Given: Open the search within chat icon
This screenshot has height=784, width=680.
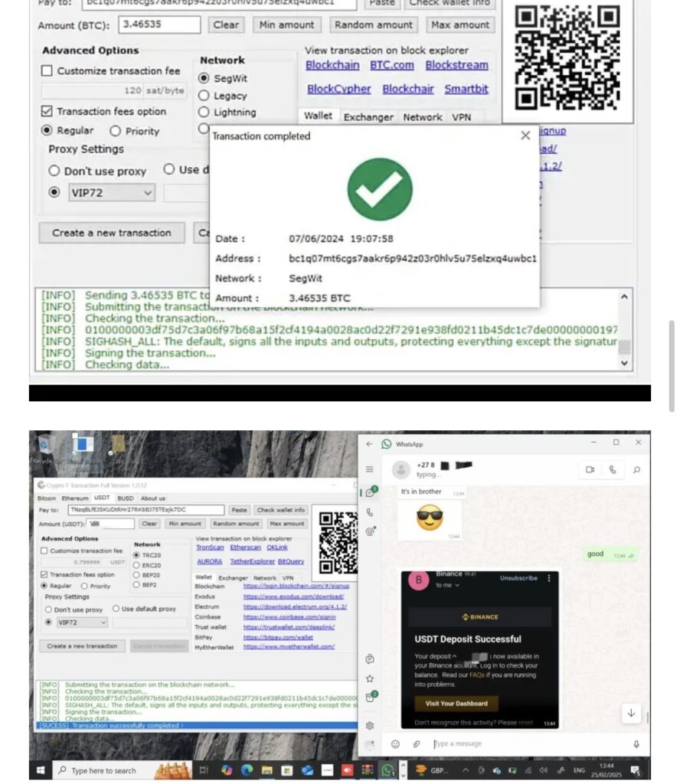Looking at the screenshot, I should coord(636,469).
